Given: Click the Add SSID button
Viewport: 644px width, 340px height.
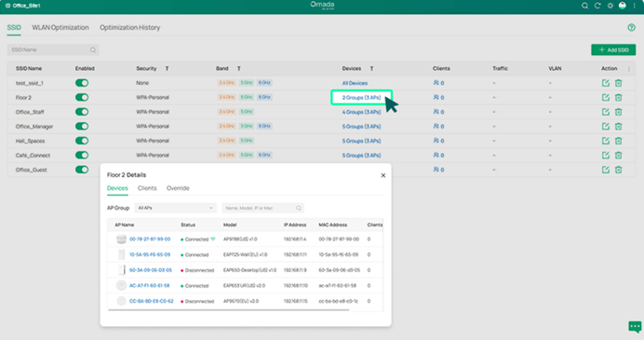Looking at the screenshot, I should pos(613,49).
